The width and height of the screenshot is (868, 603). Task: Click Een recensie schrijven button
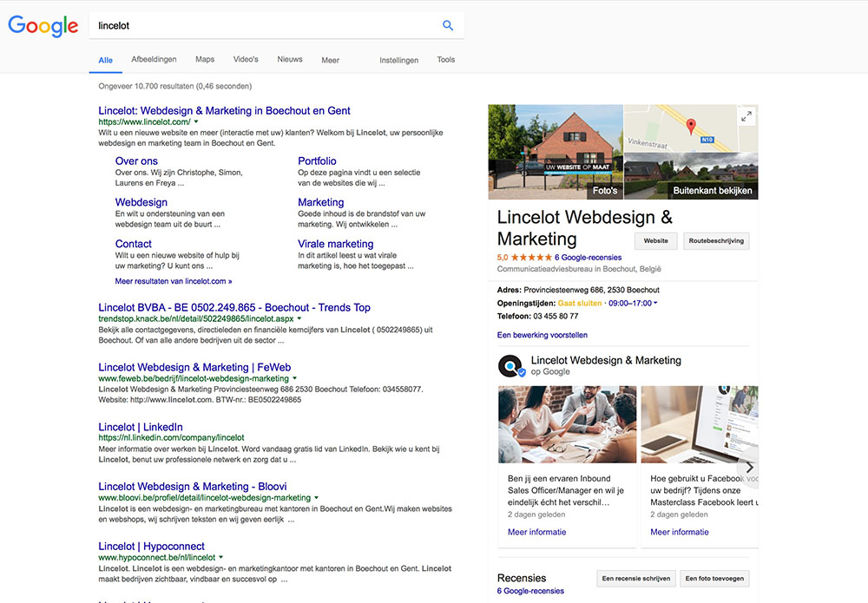click(x=636, y=579)
